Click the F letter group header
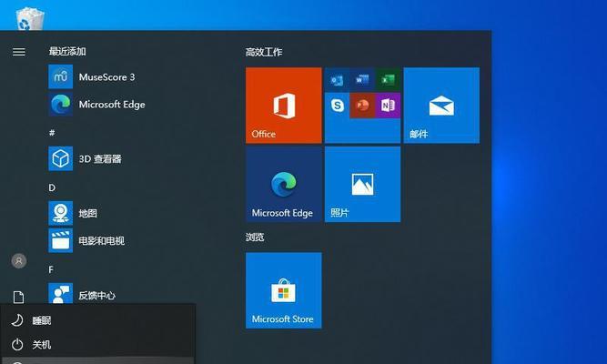The height and width of the screenshot is (364, 607). (x=51, y=269)
